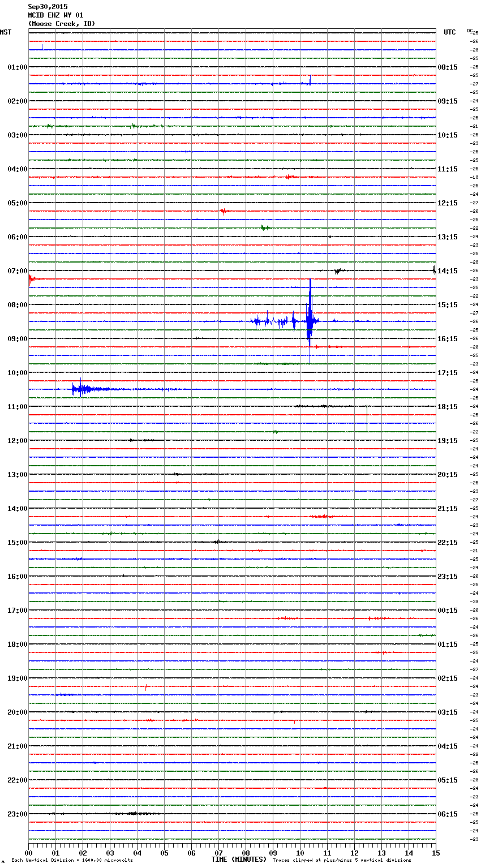Click the station code "MCID EHZ WY 01"

(55, 15)
